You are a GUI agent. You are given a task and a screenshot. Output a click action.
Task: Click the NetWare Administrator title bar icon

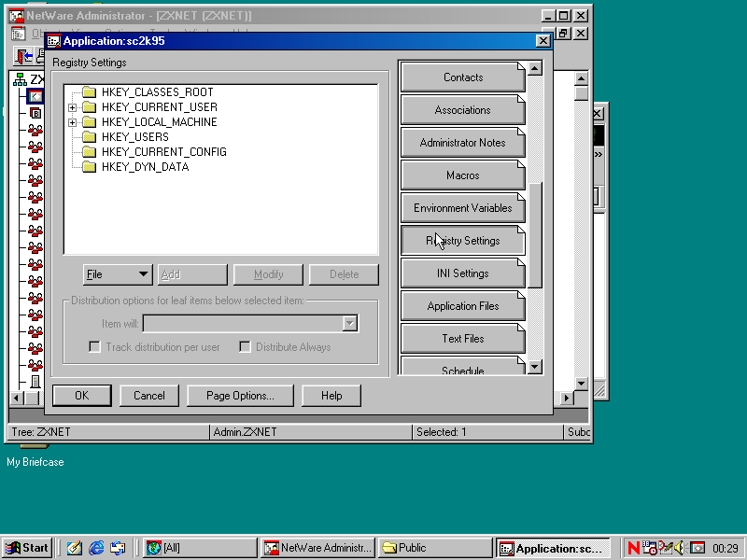tap(17, 16)
